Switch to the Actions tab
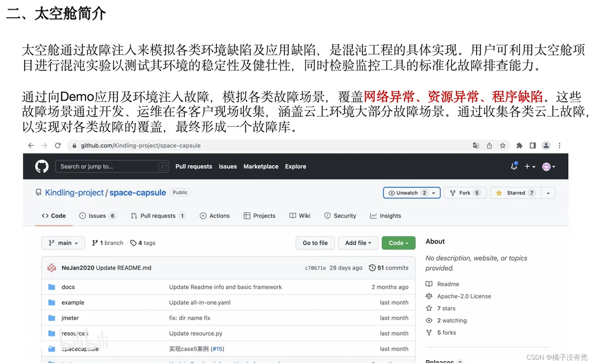Viewport: 593px width, 364px height. (215, 216)
